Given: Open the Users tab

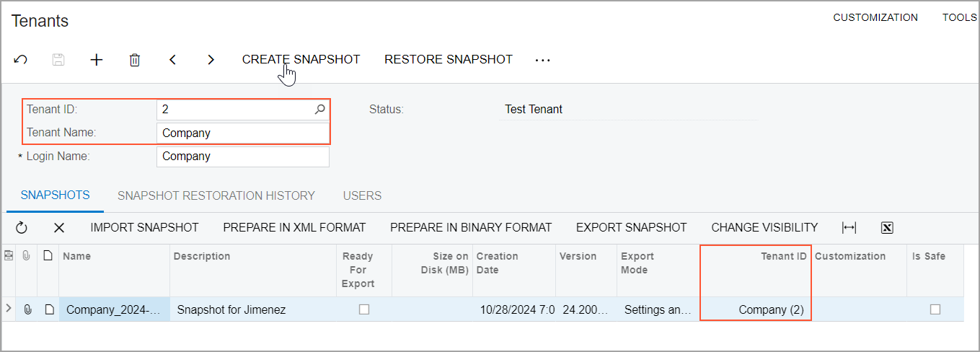Looking at the screenshot, I should point(362,195).
